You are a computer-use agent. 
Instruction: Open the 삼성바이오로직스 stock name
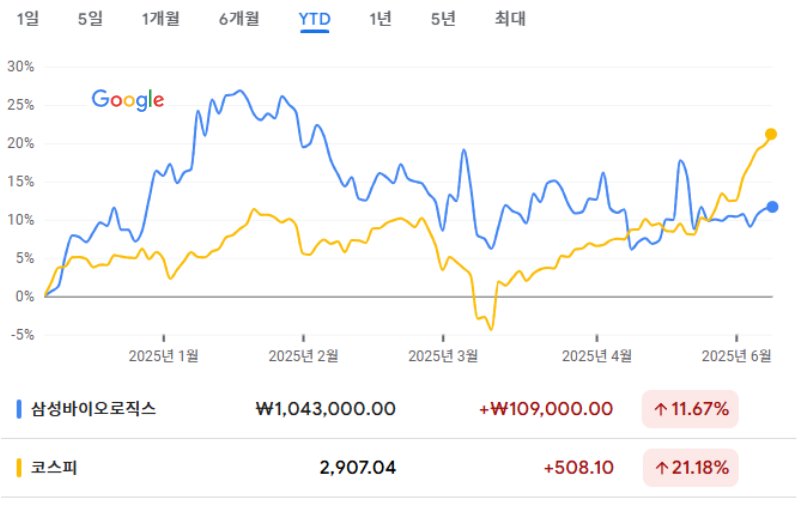coord(94,409)
